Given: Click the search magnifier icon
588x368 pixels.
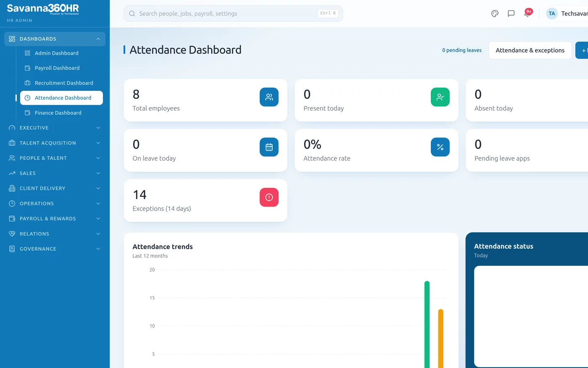Looking at the screenshot, I should (x=132, y=13).
